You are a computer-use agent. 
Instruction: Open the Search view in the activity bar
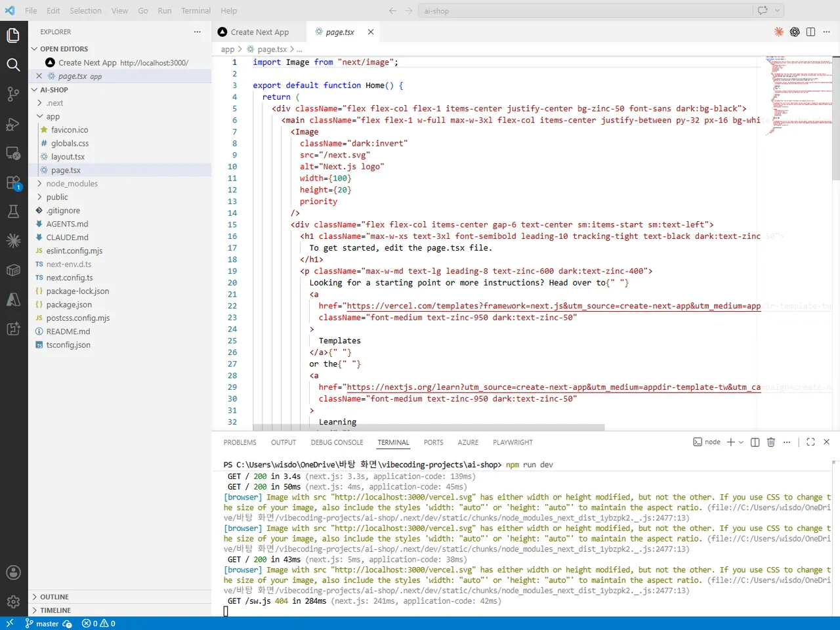[x=13, y=64]
